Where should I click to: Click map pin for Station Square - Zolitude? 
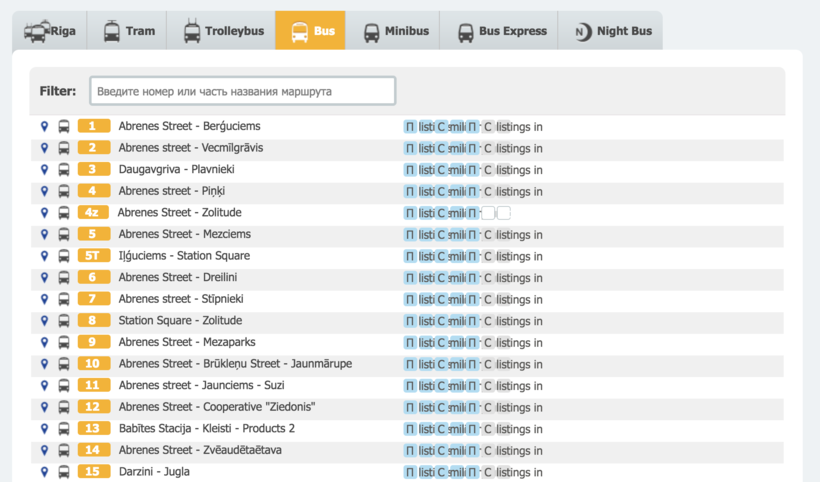[x=44, y=321]
